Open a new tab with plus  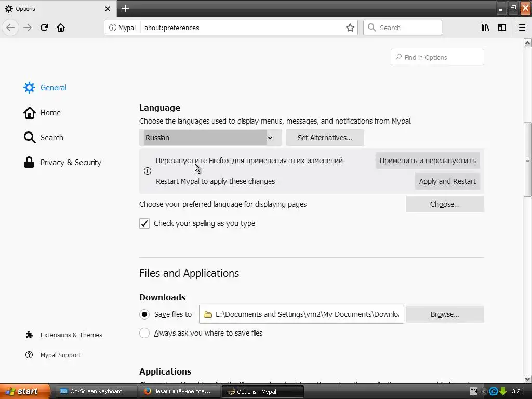[x=125, y=8]
